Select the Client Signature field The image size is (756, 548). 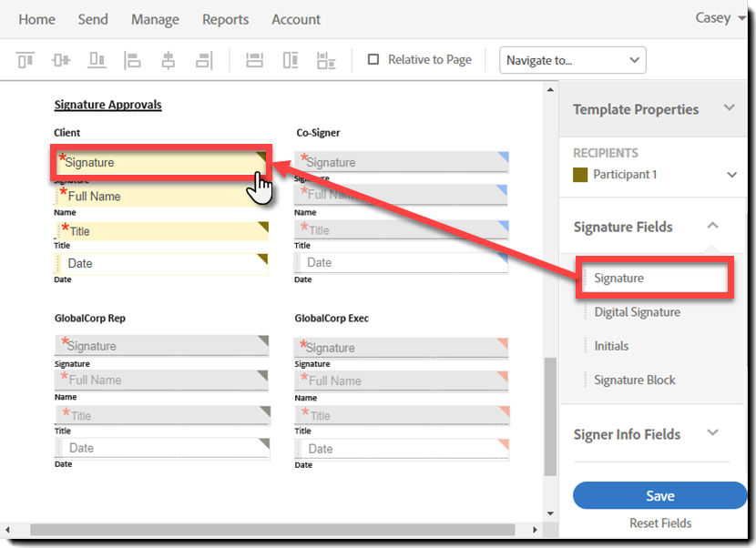(161, 162)
